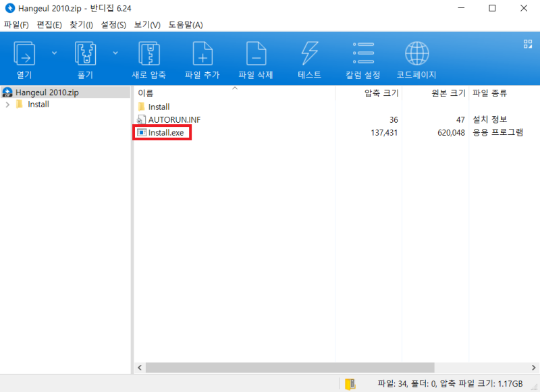The width and height of the screenshot is (540, 392).
Task: Click compressed size 36 cell
Action: pyautogui.click(x=394, y=120)
